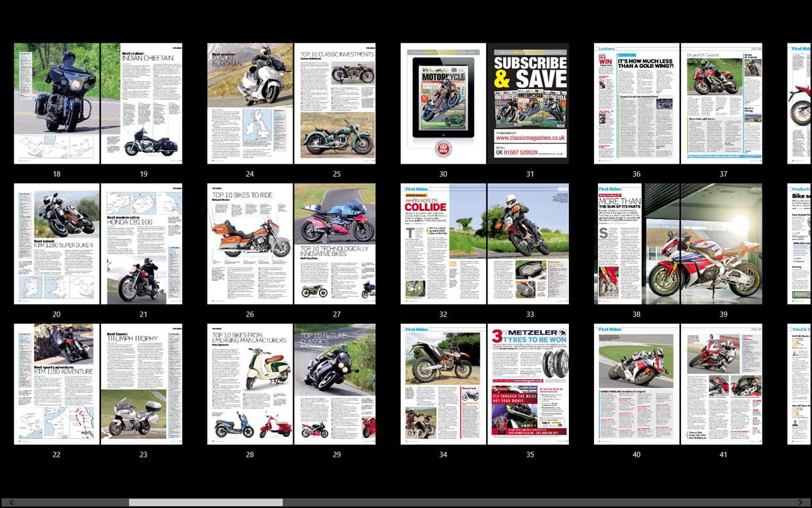The image size is (812, 508).
Task: Open the Letters page thumbnail about the Gold Wing
Action: tap(637, 103)
